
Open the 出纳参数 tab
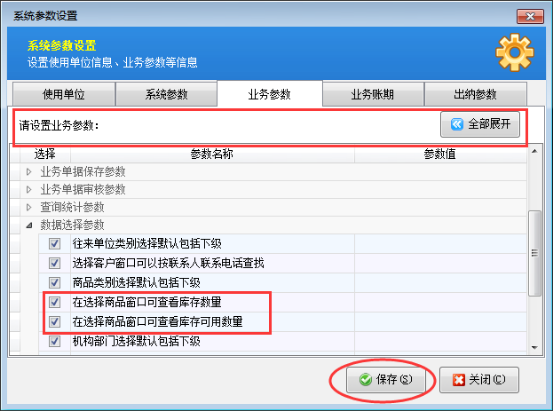pyautogui.click(x=475, y=94)
